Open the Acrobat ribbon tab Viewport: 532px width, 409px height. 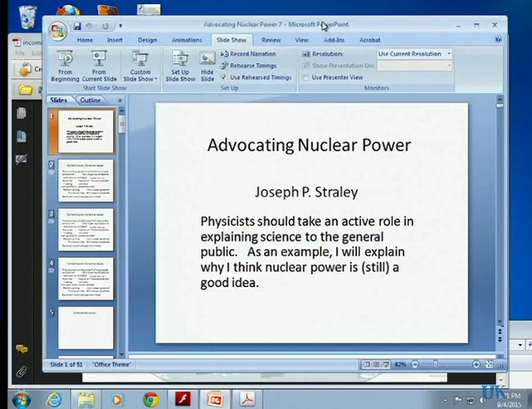[370, 40]
